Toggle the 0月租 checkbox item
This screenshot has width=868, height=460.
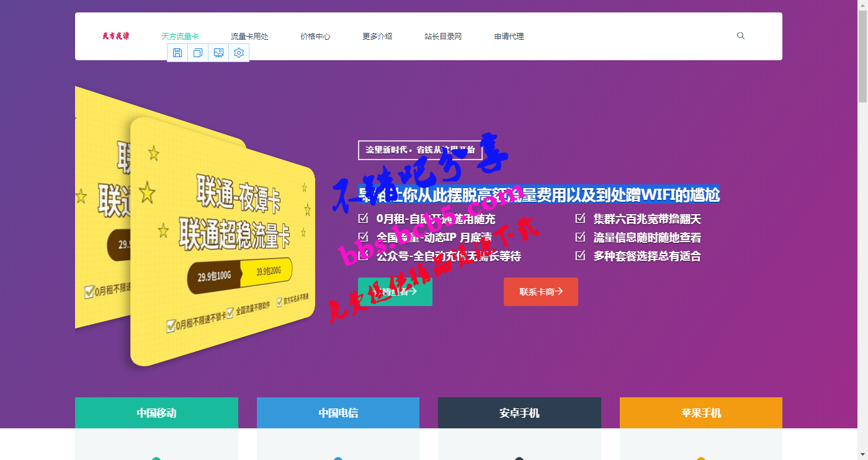point(363,219)
